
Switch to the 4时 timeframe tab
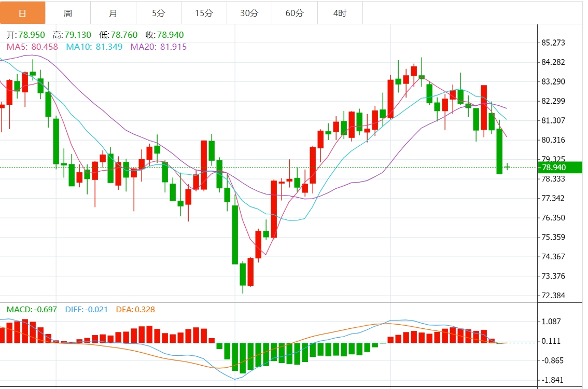pyautogui.click(x=340, y=13)
